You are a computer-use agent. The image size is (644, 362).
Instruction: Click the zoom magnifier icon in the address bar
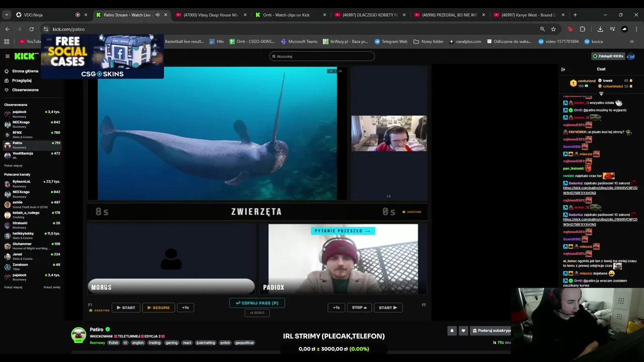click(x=542, y=29)
